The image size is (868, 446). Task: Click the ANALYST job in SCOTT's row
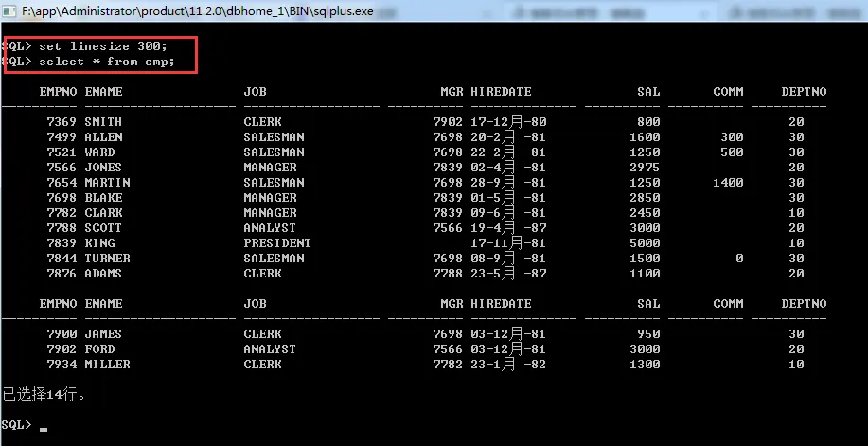tap(270, 227)
